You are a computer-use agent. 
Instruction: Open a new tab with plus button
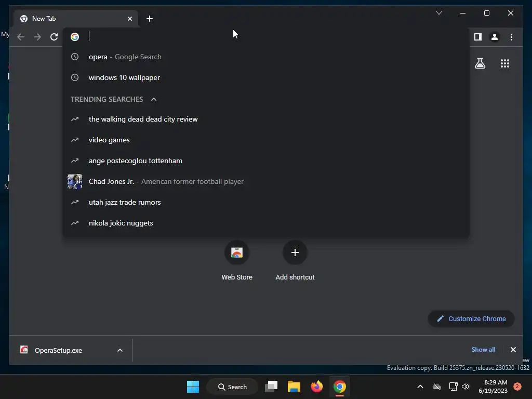point(150,19)
